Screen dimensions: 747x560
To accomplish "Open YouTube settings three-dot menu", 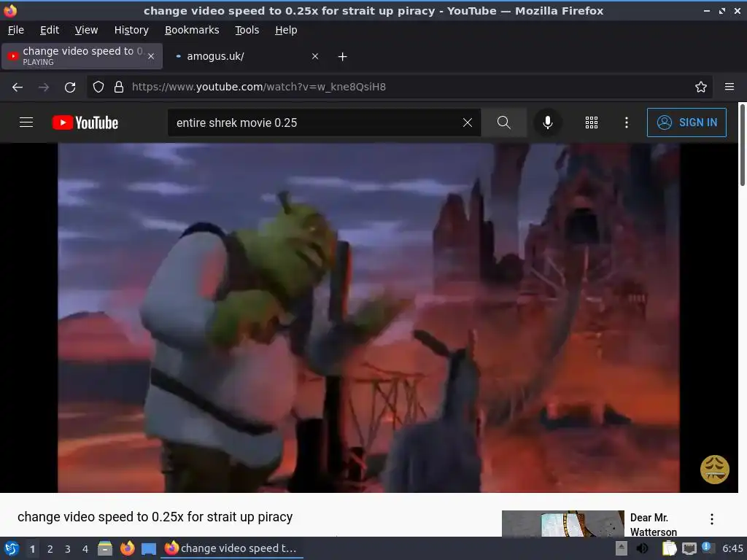I will (627, 122).
